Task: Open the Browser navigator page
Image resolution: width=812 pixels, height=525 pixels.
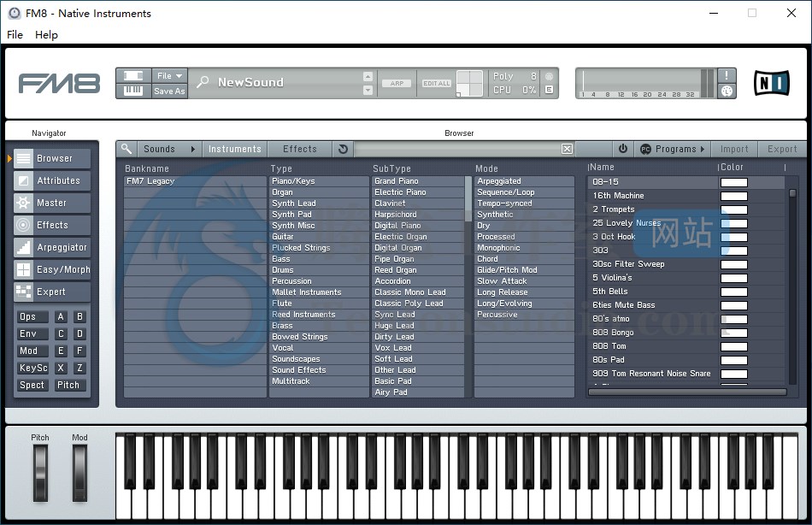Action: click(52, 158)
